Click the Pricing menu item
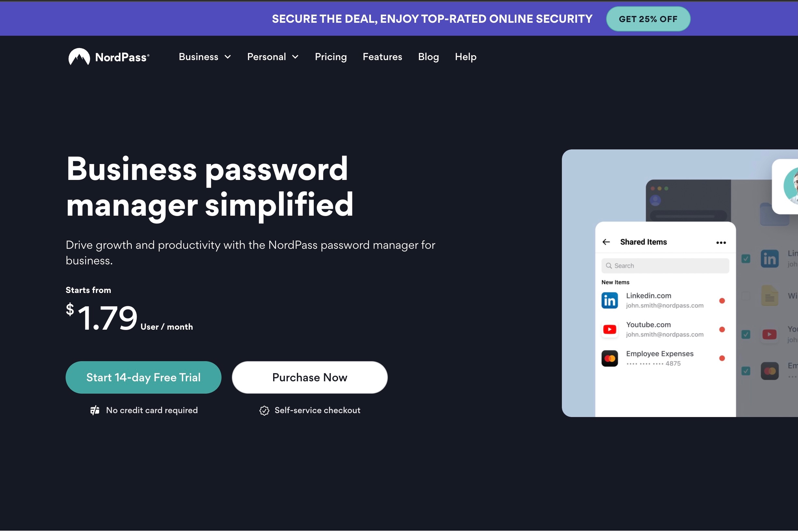The height and width of the screenshot is (532, 798). click(331, 57)
